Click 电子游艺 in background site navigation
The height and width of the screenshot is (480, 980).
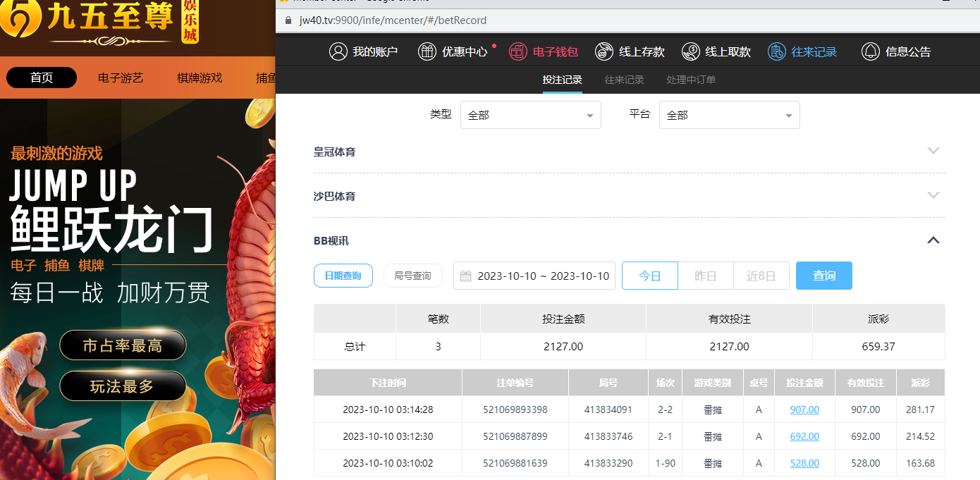[121, 78]
